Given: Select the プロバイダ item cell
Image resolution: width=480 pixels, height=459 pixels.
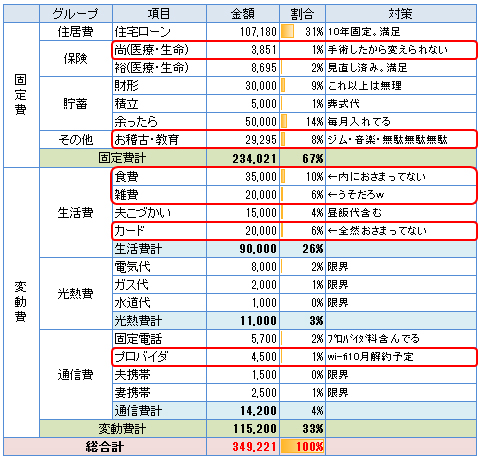Looking at the screenshot, I should tap(159, 357).
